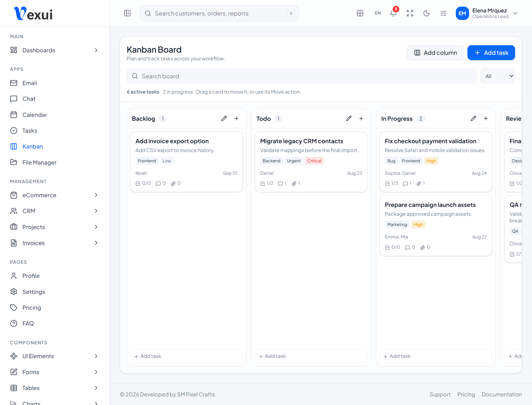The height and width of the screenshot is (405, 532).
Task: Click the plus icon in the In Progress header
Action: 486,119
